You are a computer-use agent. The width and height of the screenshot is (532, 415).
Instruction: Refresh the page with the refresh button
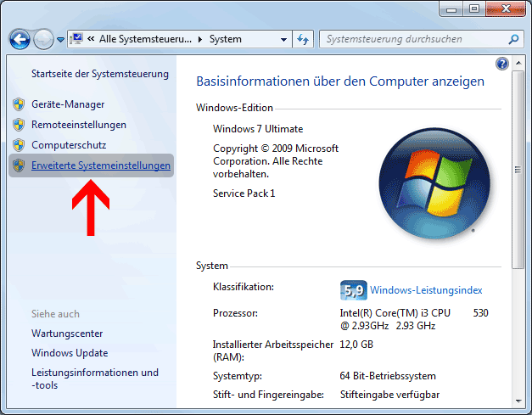pos(303,39)
